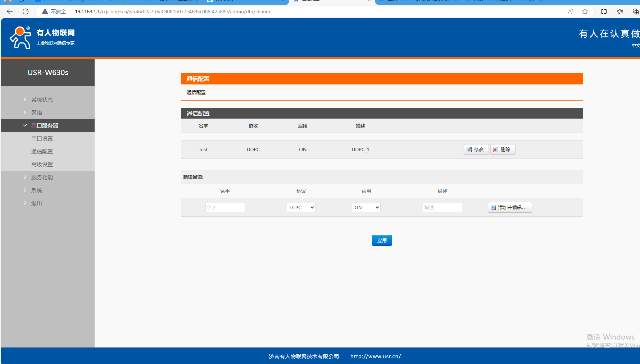Click the browser back arrow
Image resolution: width=640 pixels, height=364 pixels.
click(x=10, y=11)
